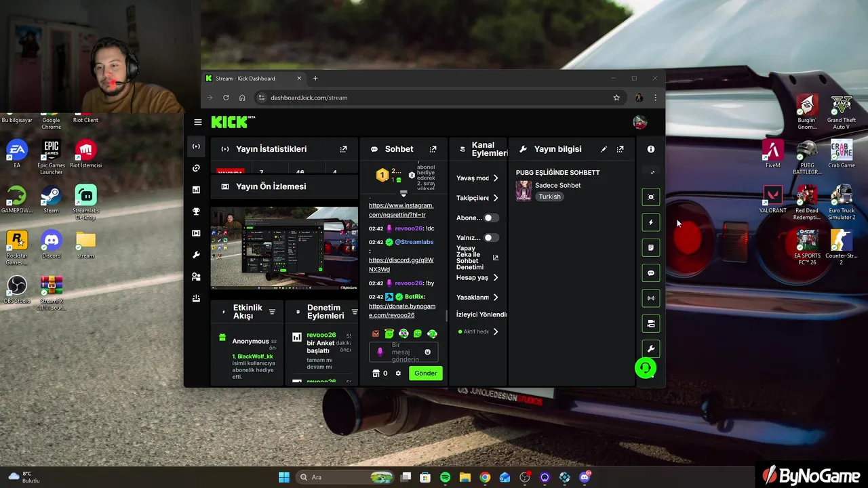Expand the Takipçilere option
This screenshot has width=868, height=488.
coord(496,198)
